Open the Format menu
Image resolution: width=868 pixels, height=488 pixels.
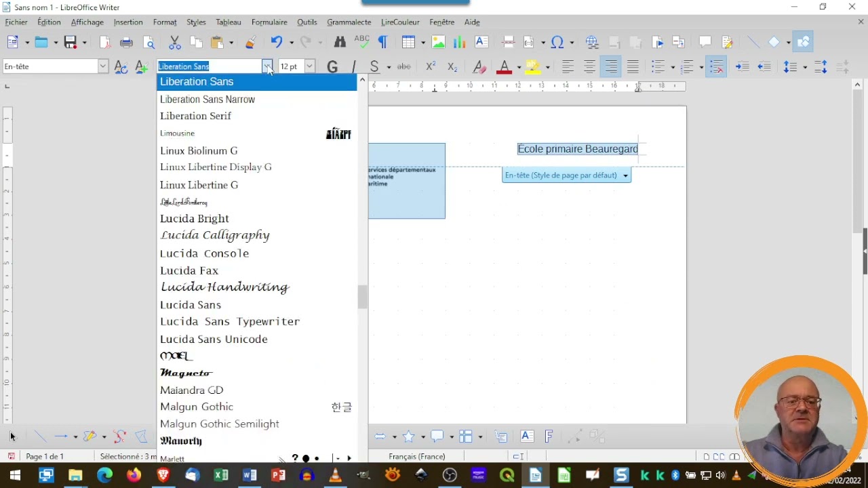pyautogui.click(x=165, y=22)
